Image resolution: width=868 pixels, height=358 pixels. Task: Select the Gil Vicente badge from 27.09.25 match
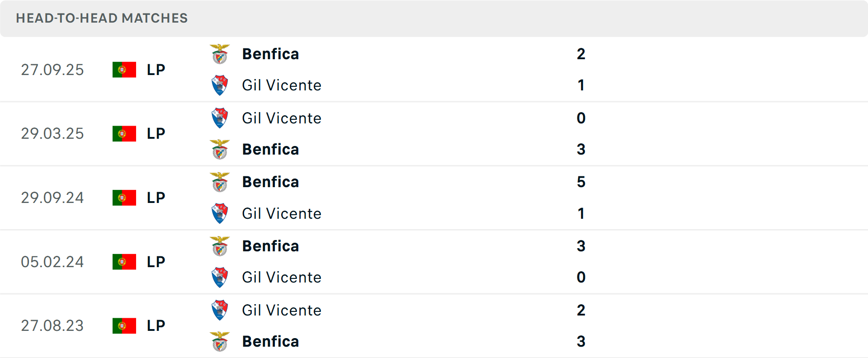(x=220, y=85)
